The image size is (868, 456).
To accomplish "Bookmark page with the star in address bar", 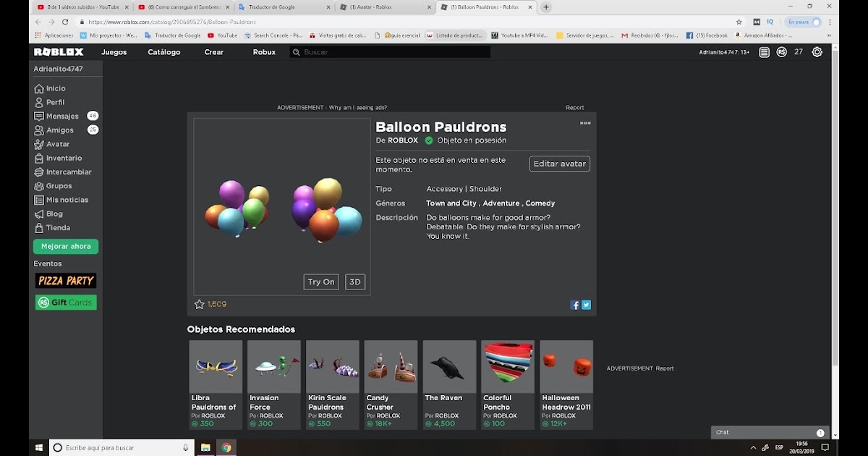I will [739, 22].
